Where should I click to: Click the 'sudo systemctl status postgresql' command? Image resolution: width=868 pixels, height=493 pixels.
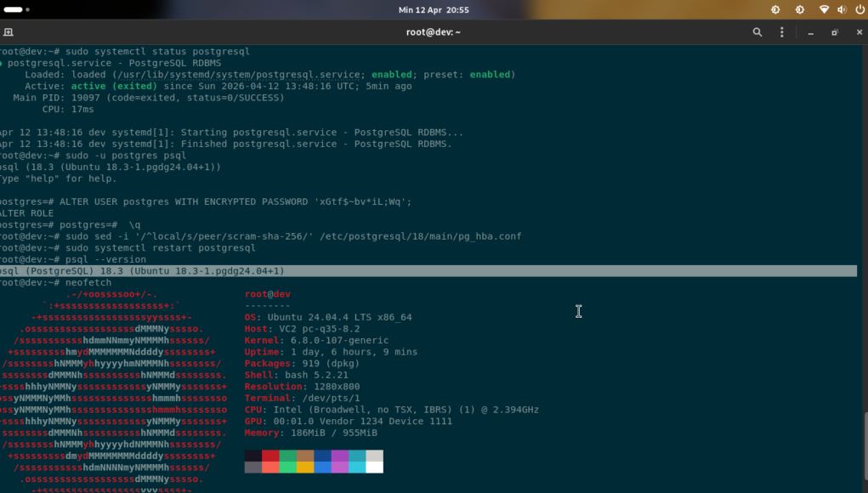(x=158, y=52)
